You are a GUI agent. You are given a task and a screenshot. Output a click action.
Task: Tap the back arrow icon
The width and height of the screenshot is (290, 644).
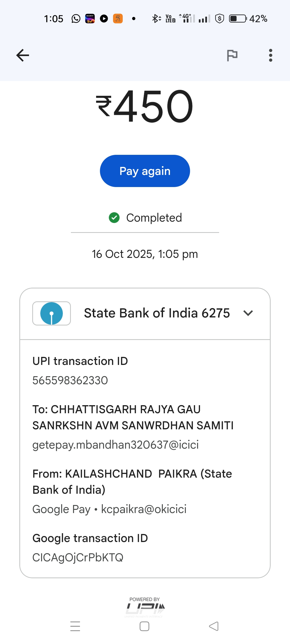pos(23,56)
